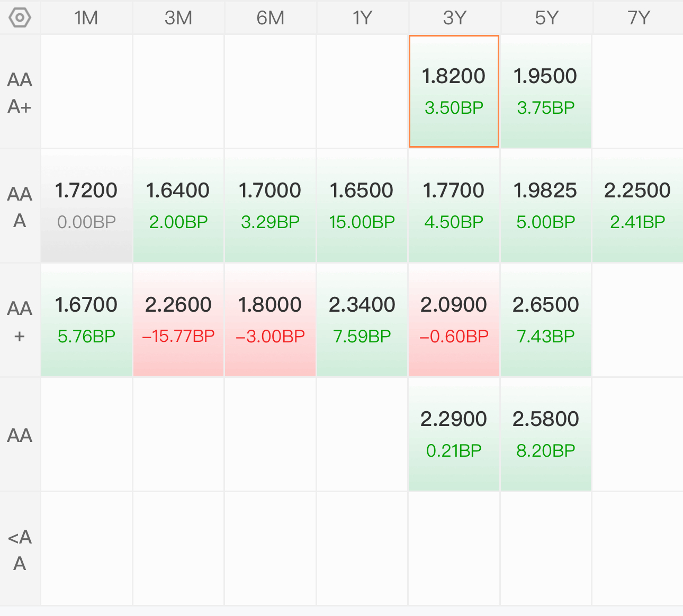Open AAA+ 5Y cell showing 1.9500
The image size is (683, 616).
(545, 92)
